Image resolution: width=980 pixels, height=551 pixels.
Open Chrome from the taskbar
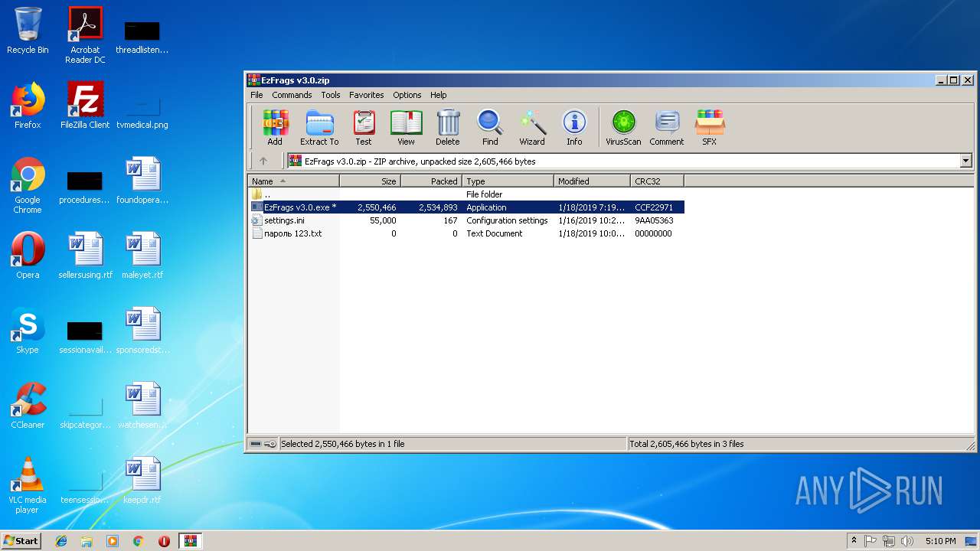click(138, 541)
